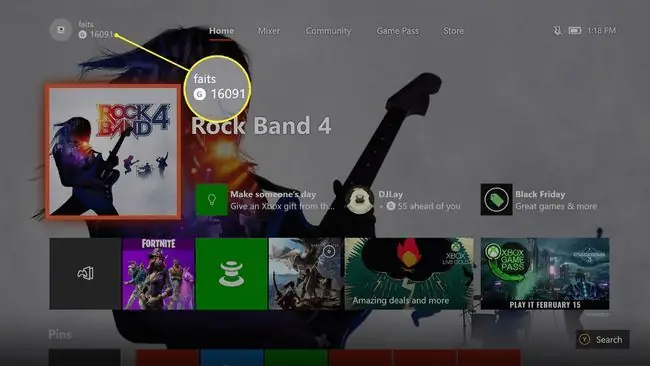The height and width of the screenshot is (366, 650).
Task: Select the Xbox Game Pass promo tile
Action: click(x=545, y=274)
